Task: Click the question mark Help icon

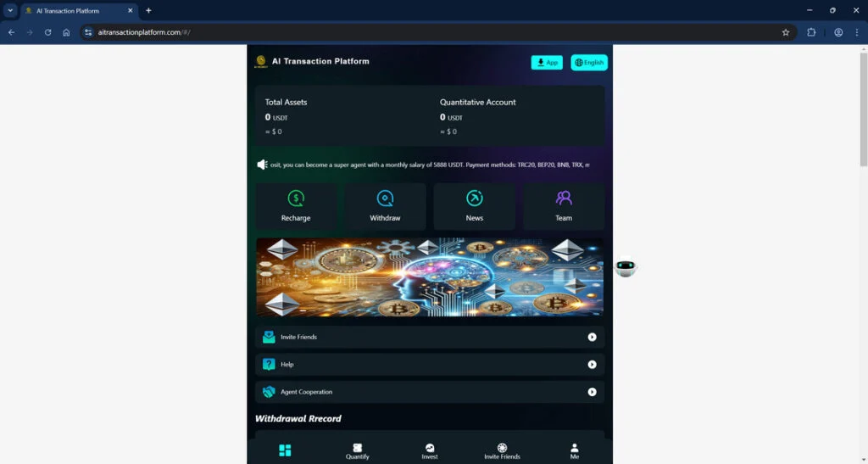Action: point(269,365)
